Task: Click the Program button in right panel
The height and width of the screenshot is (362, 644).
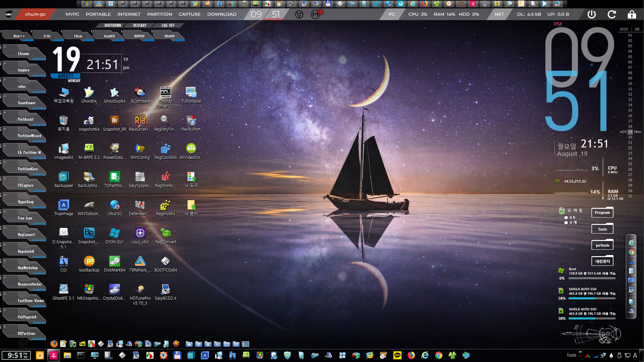Action: click(x=602, y=213)
